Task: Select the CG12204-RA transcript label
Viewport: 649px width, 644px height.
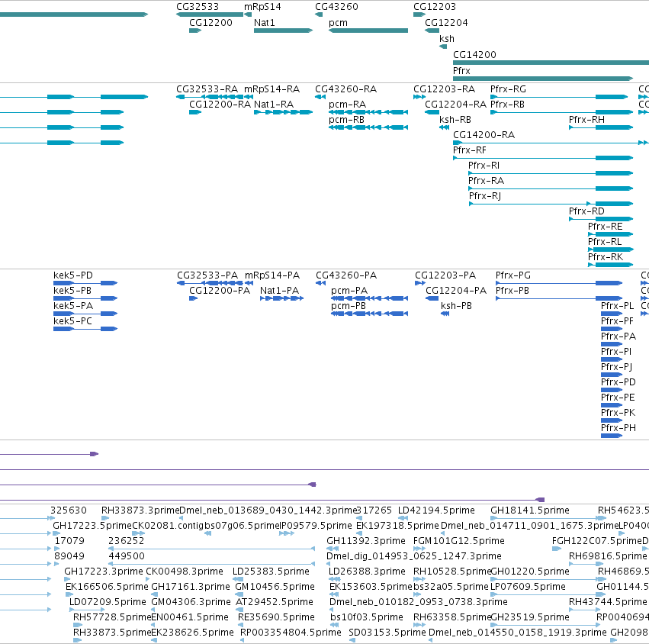Action: tap(455, 105)
